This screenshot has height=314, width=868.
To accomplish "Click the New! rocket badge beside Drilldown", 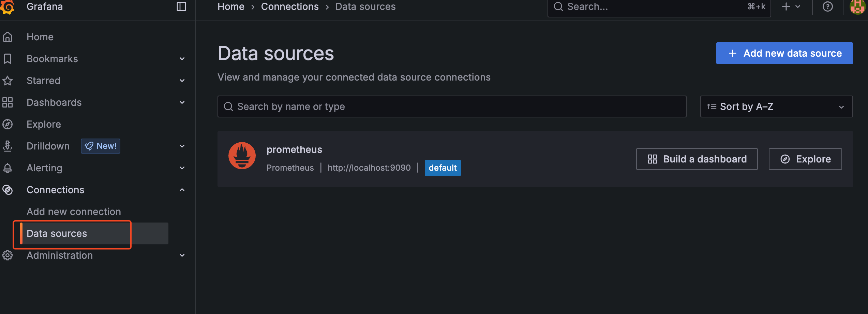I will click(101, 146).
